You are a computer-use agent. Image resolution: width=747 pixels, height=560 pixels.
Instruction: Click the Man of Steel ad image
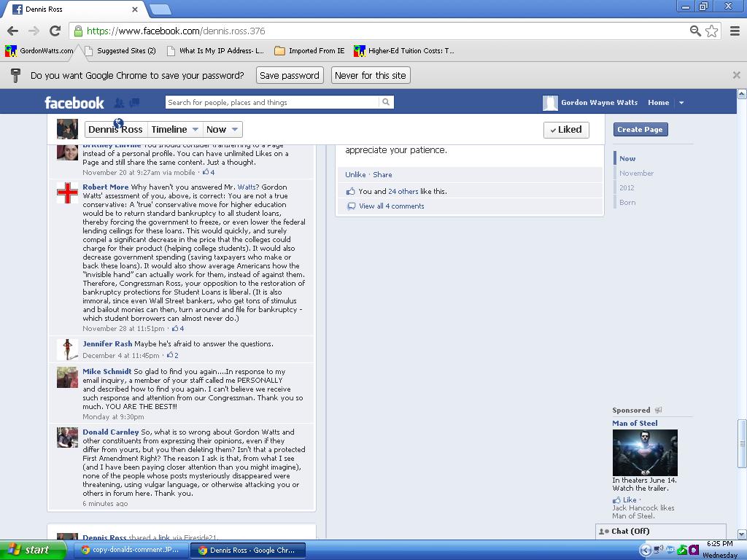pos(645,452)
